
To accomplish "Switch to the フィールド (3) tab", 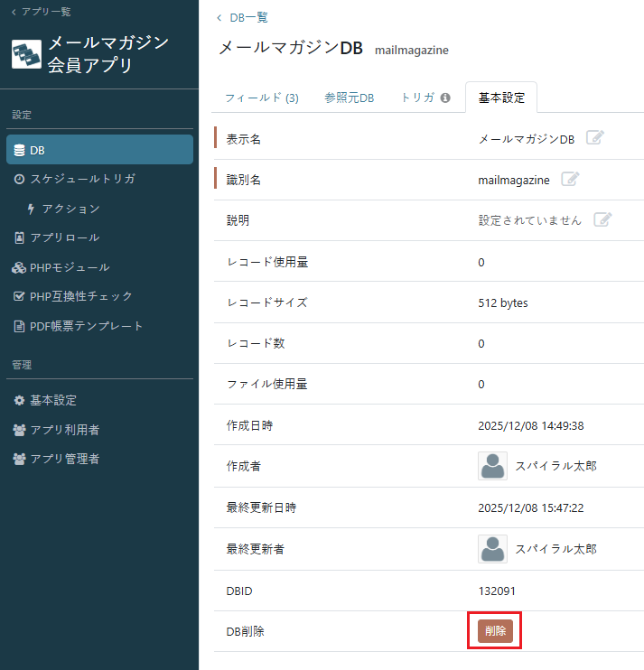I will click(261, 98).
